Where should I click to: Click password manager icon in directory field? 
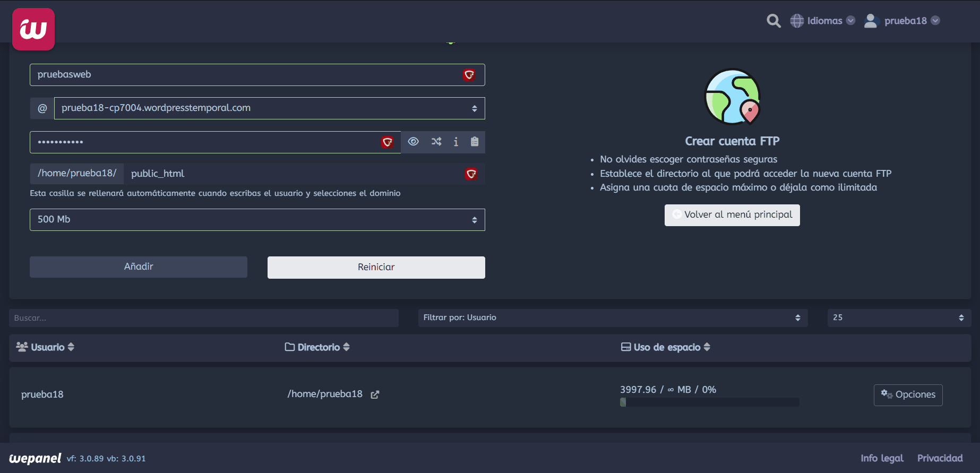(x=471, y=174)
